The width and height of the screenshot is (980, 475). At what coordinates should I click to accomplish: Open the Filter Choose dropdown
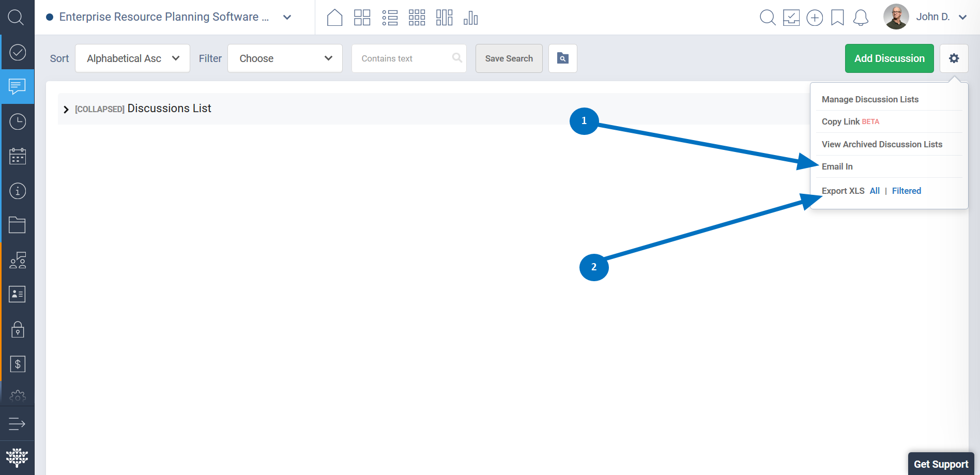click(285, 58)
